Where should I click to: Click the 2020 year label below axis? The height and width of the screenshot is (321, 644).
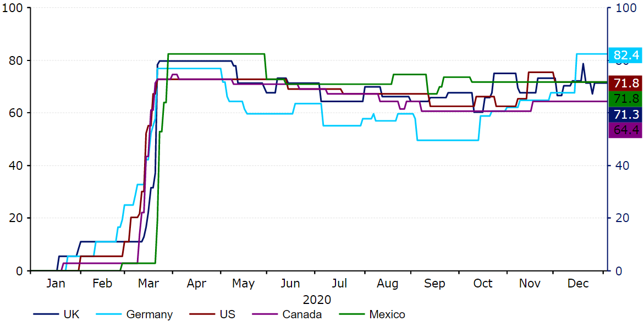tap(317, 300)
